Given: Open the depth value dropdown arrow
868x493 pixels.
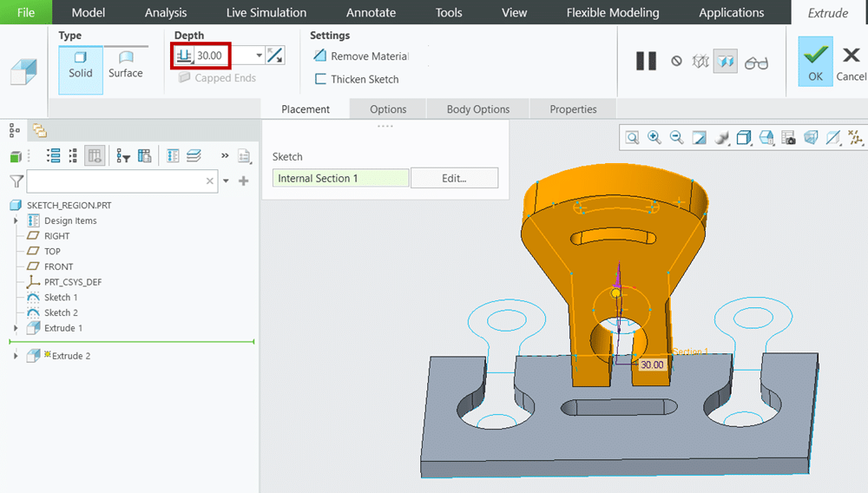Looking at the screenshot, I should click(x=259, y=56).
